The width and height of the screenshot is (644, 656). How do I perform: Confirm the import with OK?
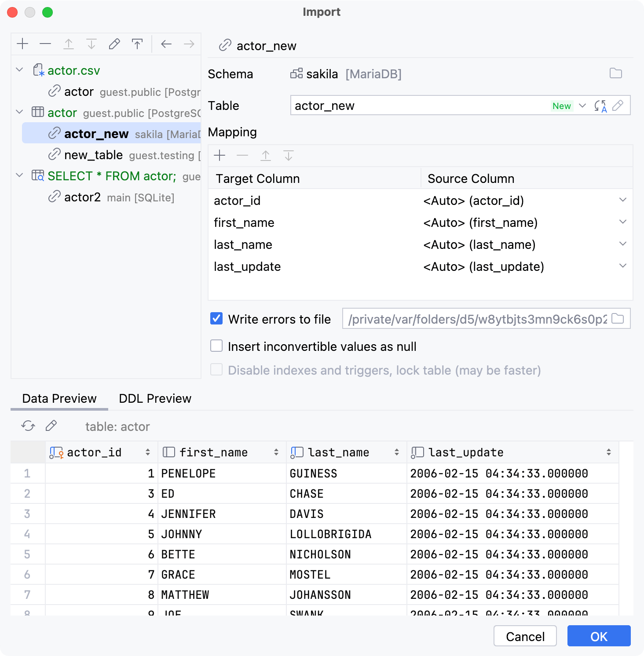click(x=599, y=636)
